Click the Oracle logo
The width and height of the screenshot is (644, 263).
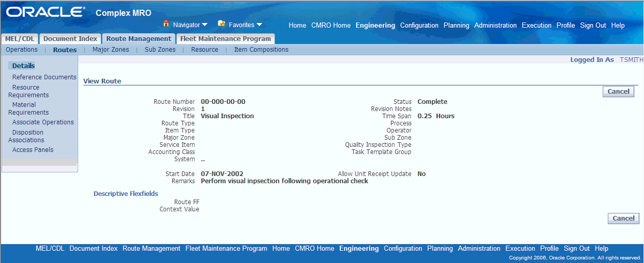point(45,12)
